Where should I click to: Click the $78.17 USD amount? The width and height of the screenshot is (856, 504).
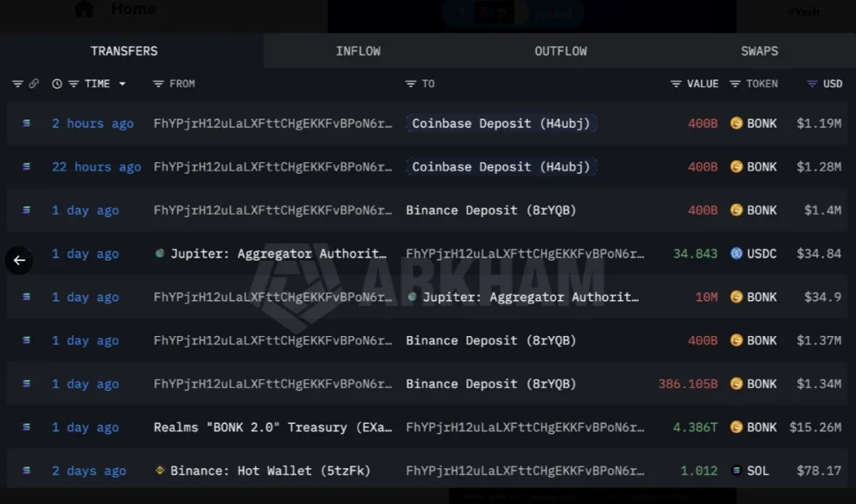coord(819,471)
